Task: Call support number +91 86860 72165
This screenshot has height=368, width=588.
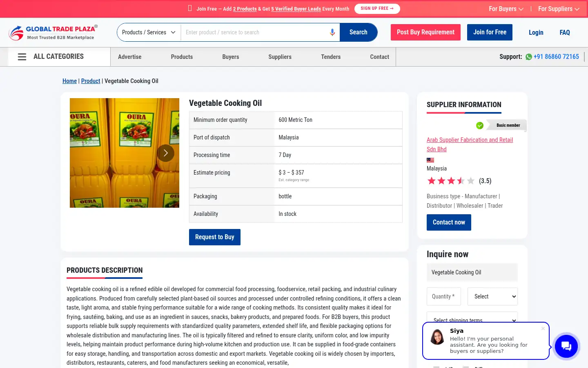Action: tap(556, 57)
